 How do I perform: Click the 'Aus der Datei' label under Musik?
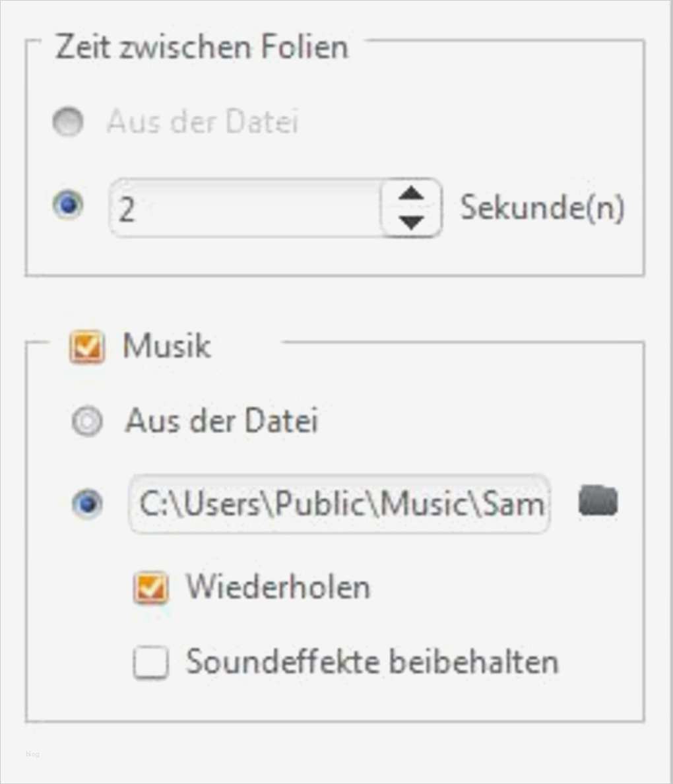[222, 420]
